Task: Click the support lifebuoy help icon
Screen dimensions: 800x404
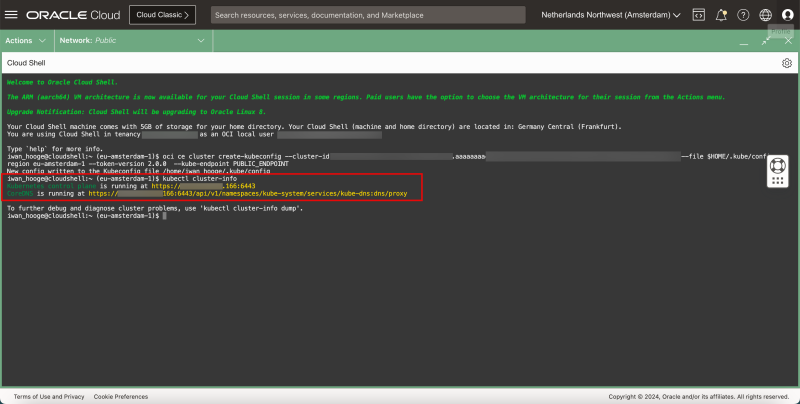Action: click(x=780, y=172)
